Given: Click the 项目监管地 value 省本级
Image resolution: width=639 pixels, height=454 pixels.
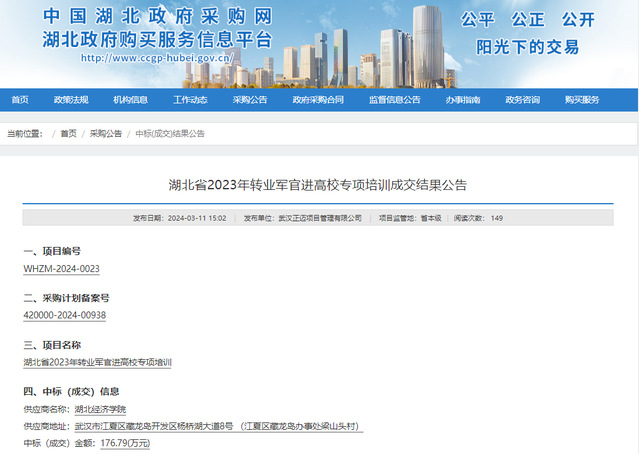Looking at the screenshot, I should click(431, 218).
